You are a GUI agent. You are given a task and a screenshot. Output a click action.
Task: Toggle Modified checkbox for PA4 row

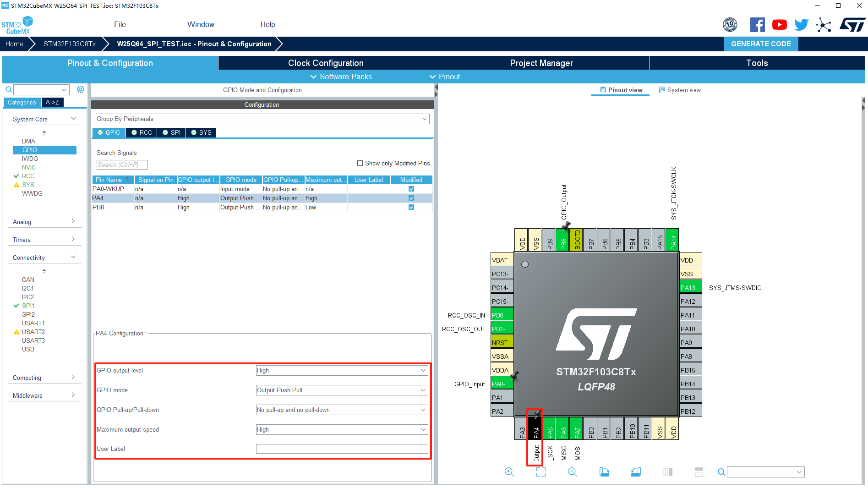click(x=411, y=198)
